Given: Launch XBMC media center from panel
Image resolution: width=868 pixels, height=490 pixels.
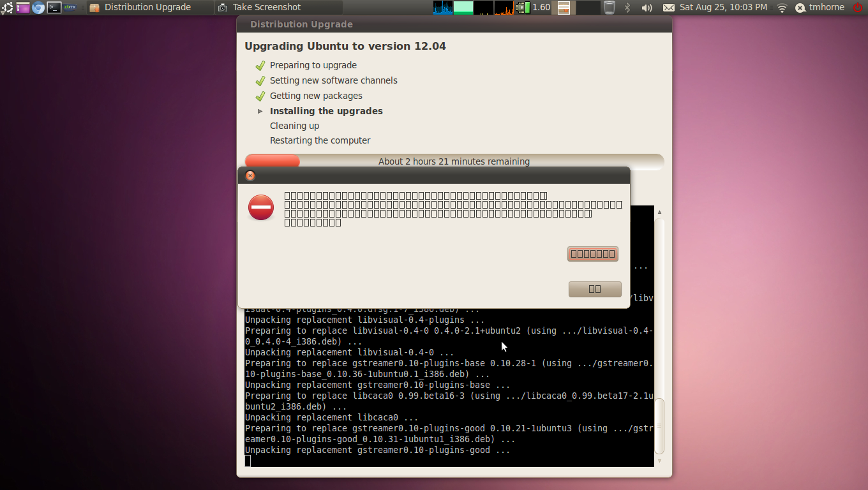Looking at the screenshot, I should 70,8.
